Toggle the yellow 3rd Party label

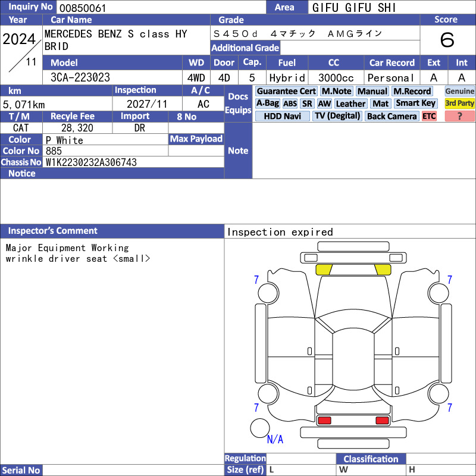coord(459,104)
